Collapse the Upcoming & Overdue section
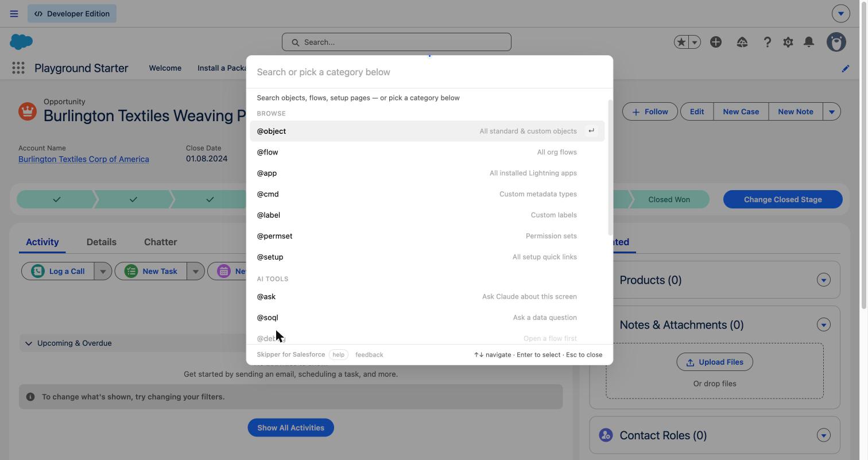The height and width of the screenshot is (460, 868). tap(29, 343)
